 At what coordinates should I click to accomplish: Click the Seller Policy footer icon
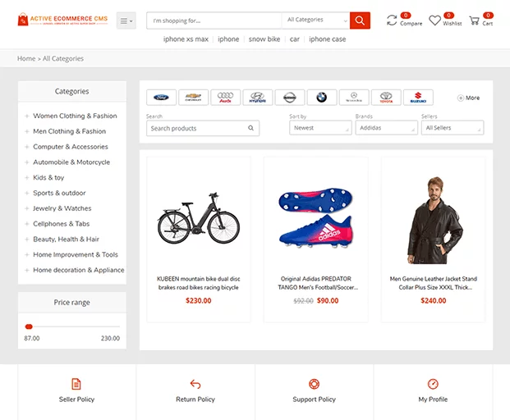coord(76,384)
